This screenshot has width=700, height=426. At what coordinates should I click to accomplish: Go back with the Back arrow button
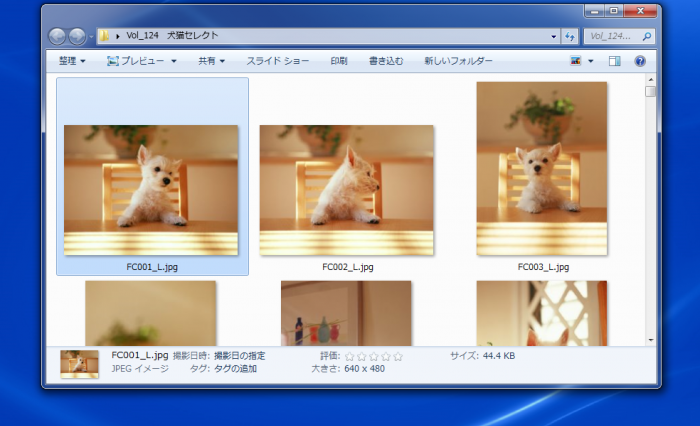tap(57, 36)
